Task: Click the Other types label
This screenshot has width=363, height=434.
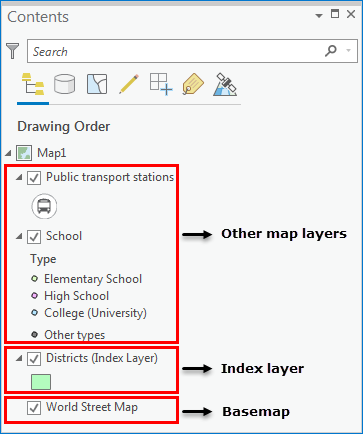Action: click(x=75, y=335)
